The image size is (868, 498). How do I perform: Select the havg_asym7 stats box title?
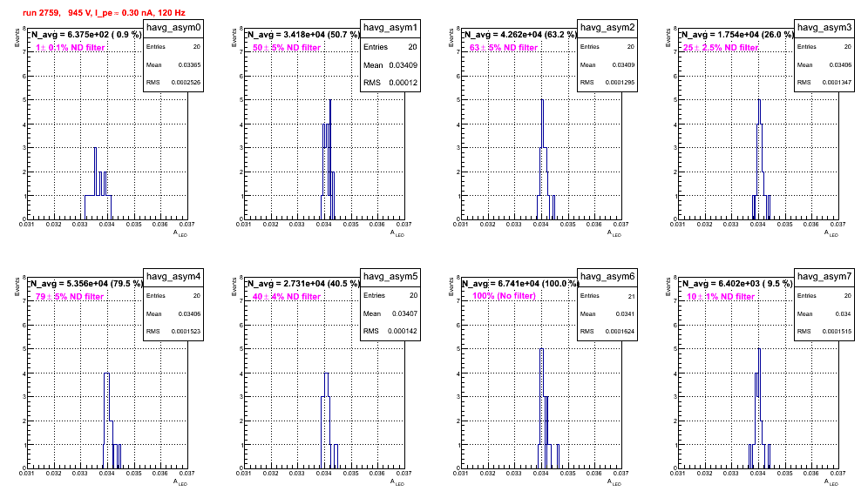coord(824,276)
